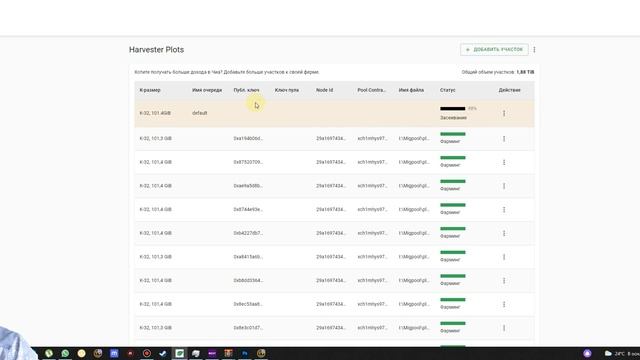Open actions menu for plot 0x87520709

[504, 162]
